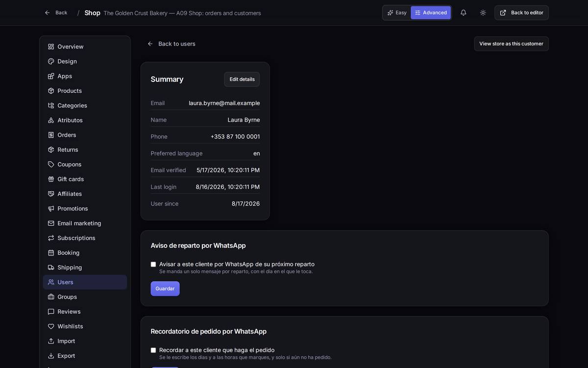Click email value laura.byrne@mail.example
The image size is (588, 368).
point(224,103)
